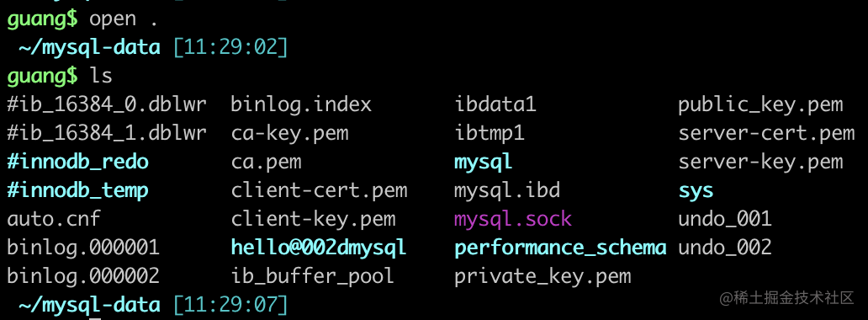Click the mysql.sock socket file

tap(513, 220)
